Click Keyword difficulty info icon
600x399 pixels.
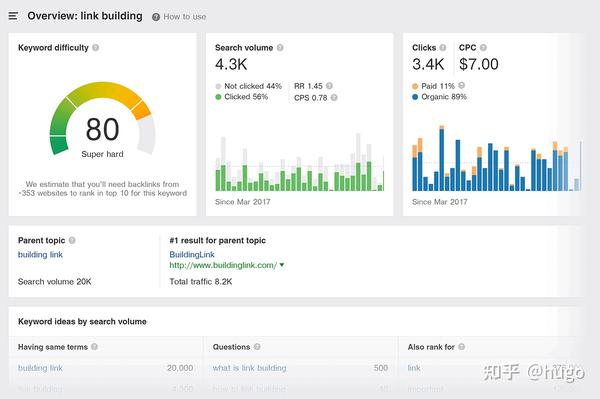(x=96, y=47)
